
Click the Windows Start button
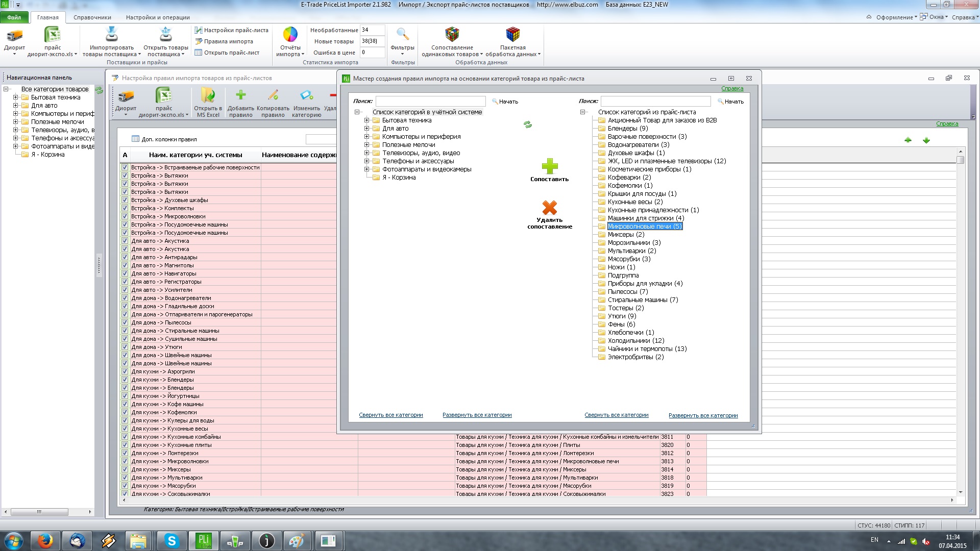click(x=14, y=541)
